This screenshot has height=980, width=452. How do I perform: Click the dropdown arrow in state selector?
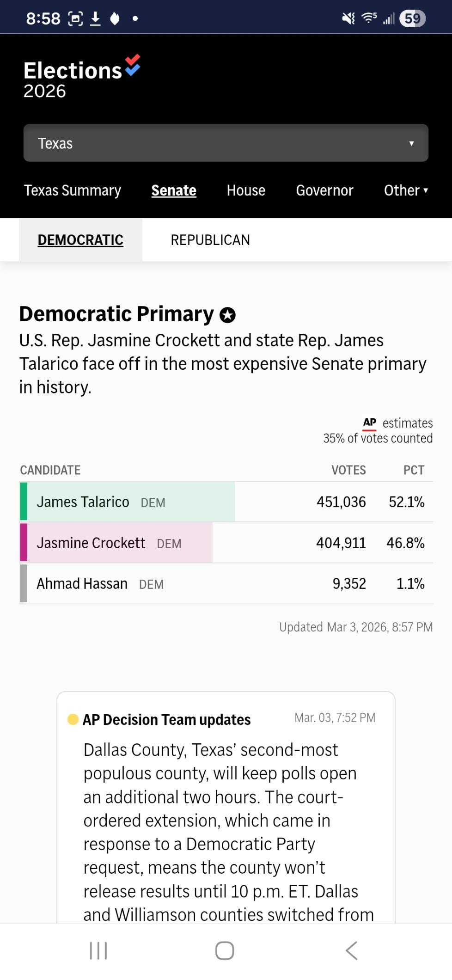[411, 143]
